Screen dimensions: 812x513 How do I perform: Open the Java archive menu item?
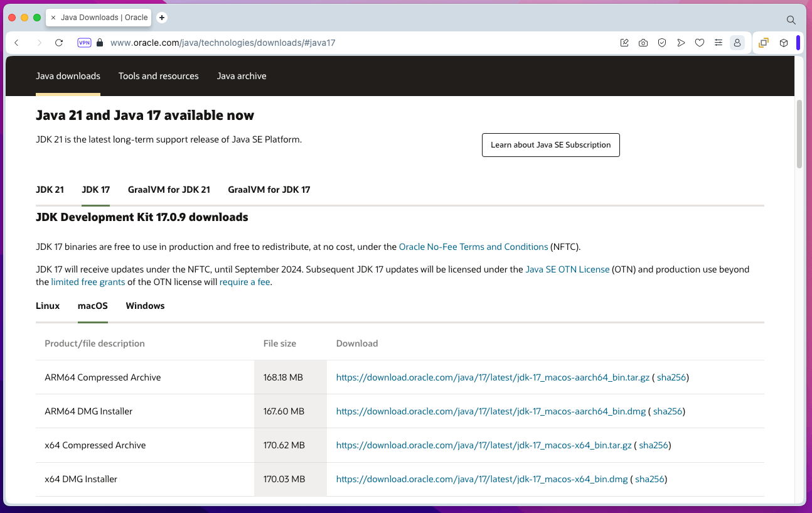pos(242,76)
